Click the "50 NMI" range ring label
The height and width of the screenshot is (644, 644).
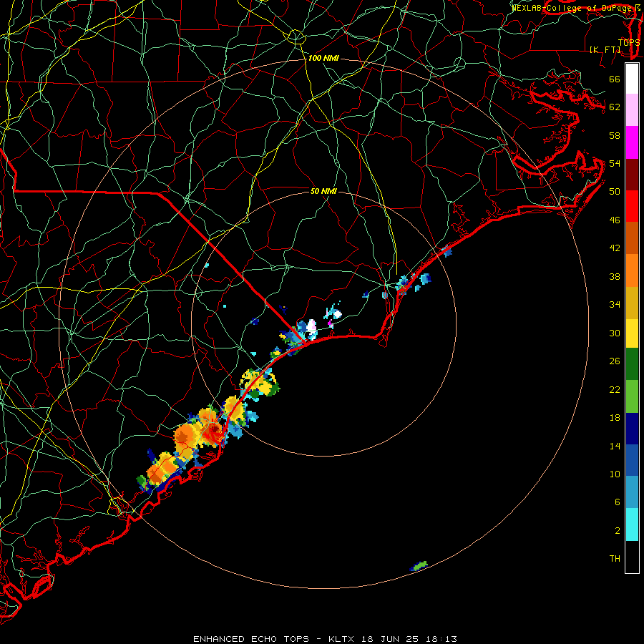click(x=323, y=191)
